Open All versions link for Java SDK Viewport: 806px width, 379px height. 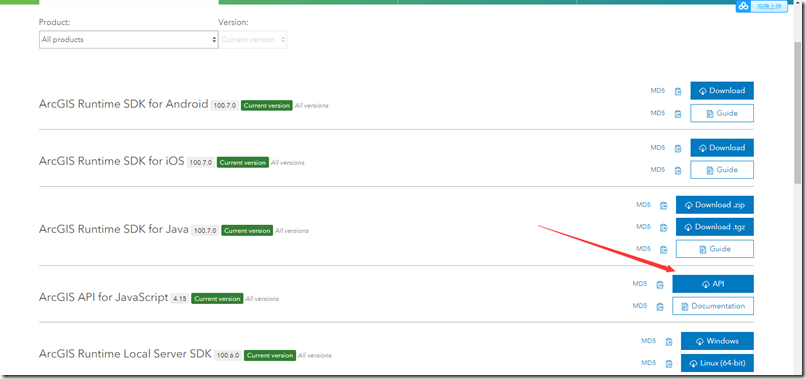(x=292, y=231)
